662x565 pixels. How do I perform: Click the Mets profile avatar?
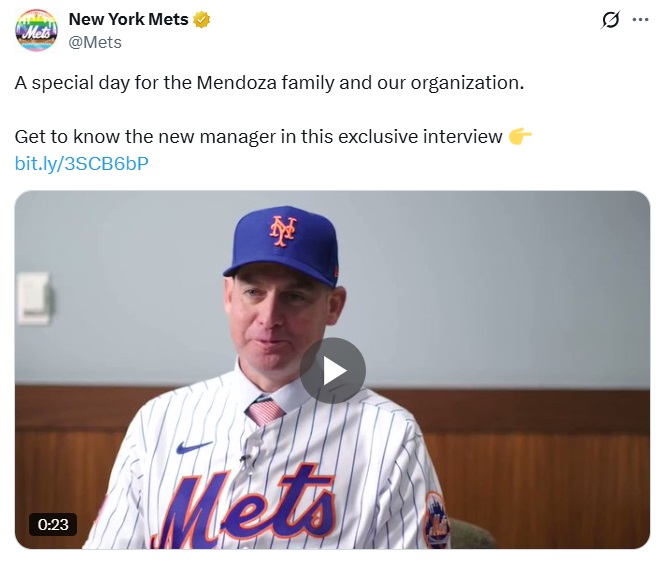pyautogui.click(x=36, y=30)
